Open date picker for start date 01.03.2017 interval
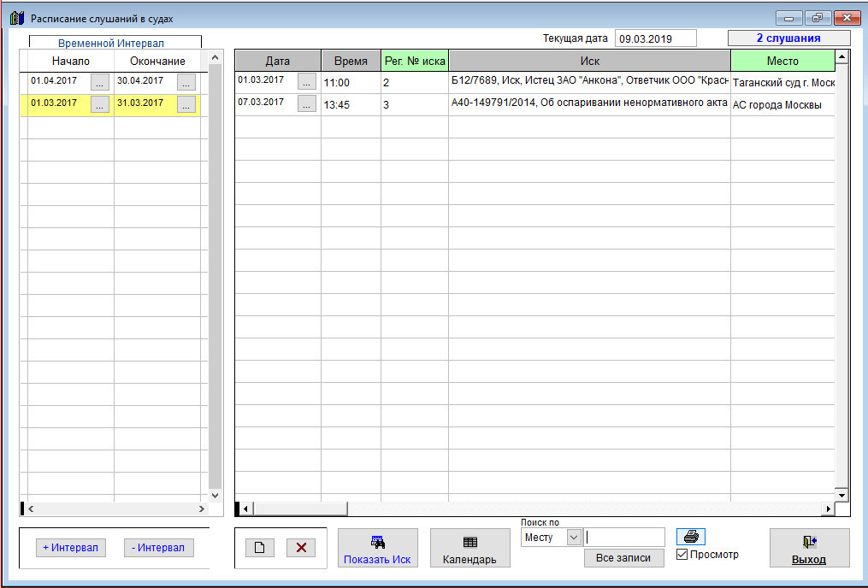 (x=100, y=104)
